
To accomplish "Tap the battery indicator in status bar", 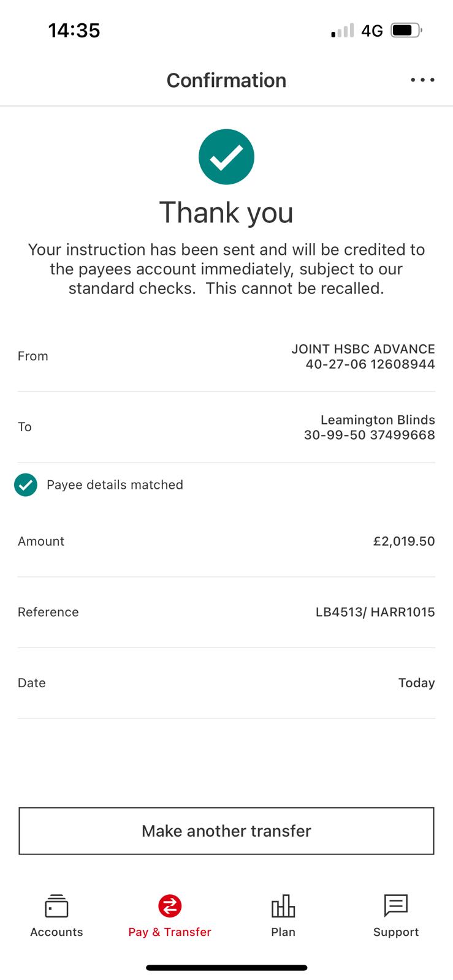I will click(x=406, y=30).
